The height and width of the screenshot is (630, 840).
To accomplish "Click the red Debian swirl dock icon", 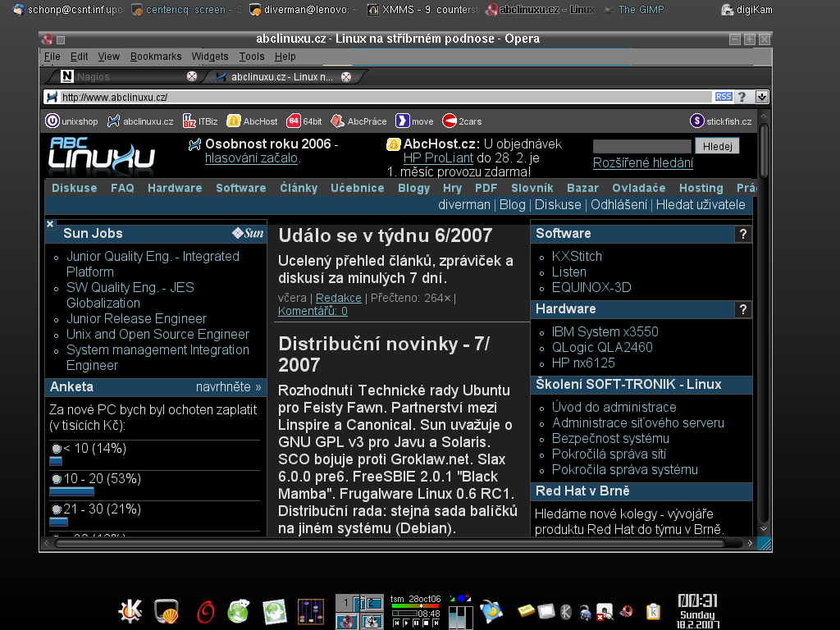I will coord(205,611).
